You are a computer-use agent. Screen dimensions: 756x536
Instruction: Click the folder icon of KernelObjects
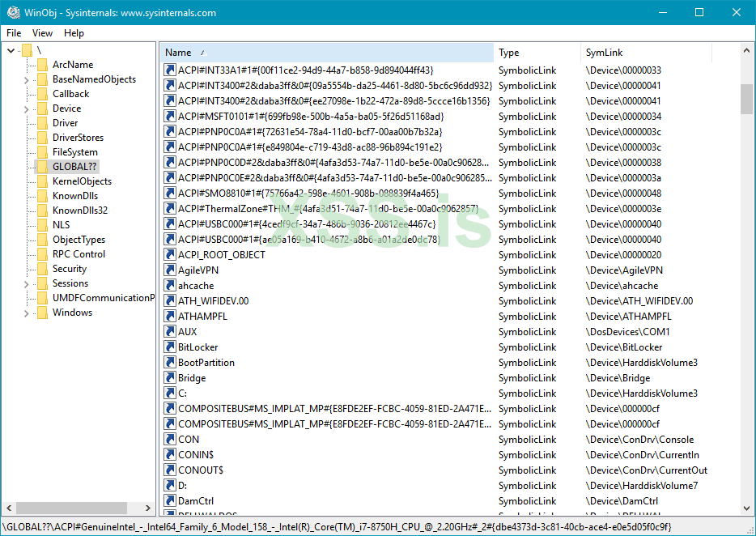pyautogui.click(x=42, y=181)
